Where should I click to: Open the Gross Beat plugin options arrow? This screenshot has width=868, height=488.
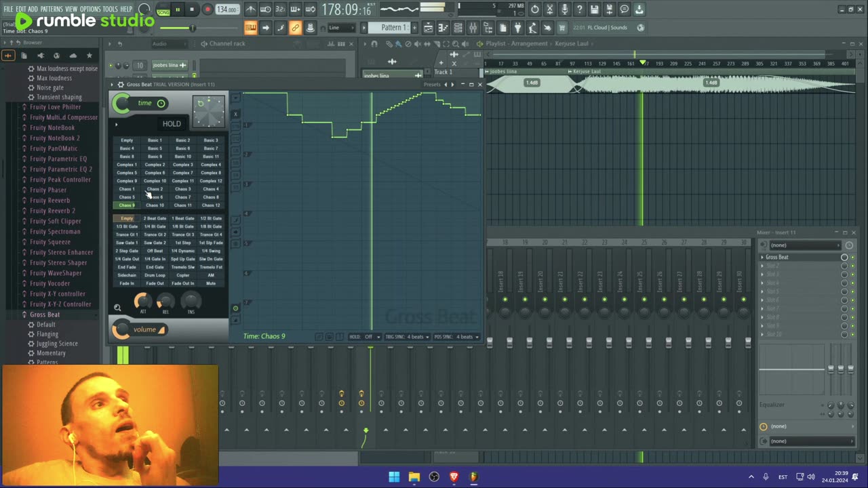tap(113, 85)
